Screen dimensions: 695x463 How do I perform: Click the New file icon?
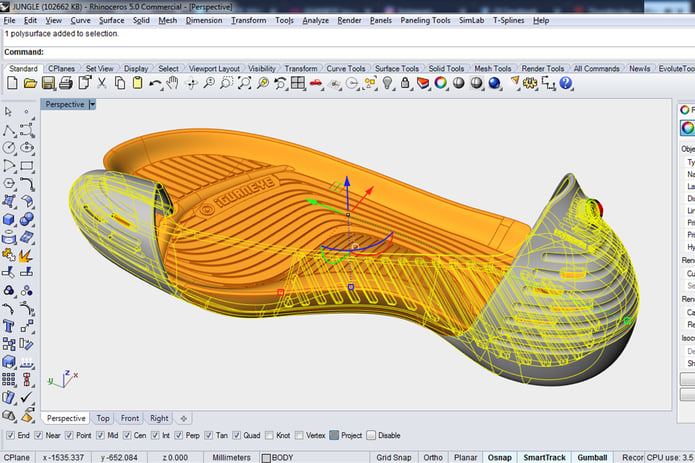point(12,83)
